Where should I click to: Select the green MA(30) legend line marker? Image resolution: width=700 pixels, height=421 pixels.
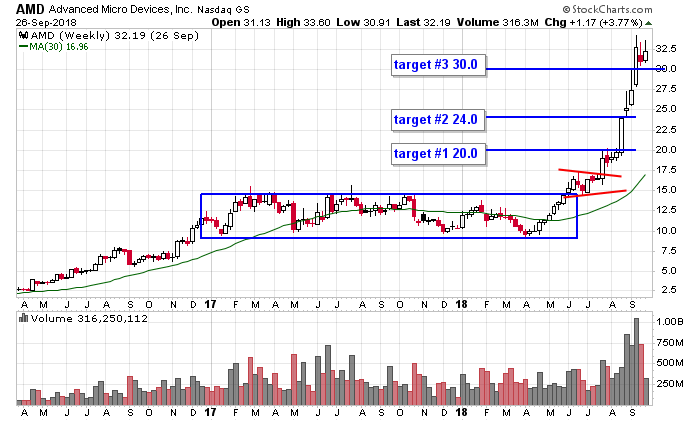pyautogui.click(x=23, y=46)
